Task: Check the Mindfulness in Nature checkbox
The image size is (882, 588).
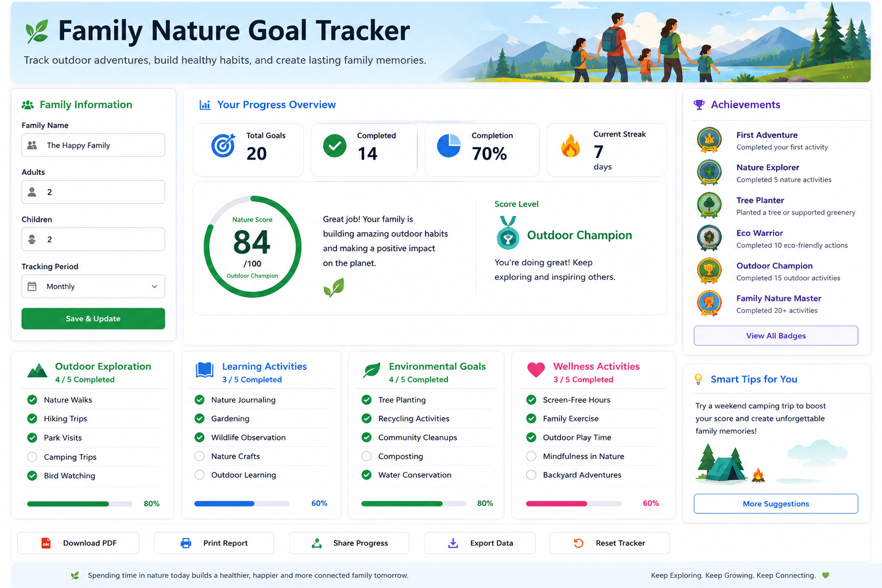Action: pos(531,457)
